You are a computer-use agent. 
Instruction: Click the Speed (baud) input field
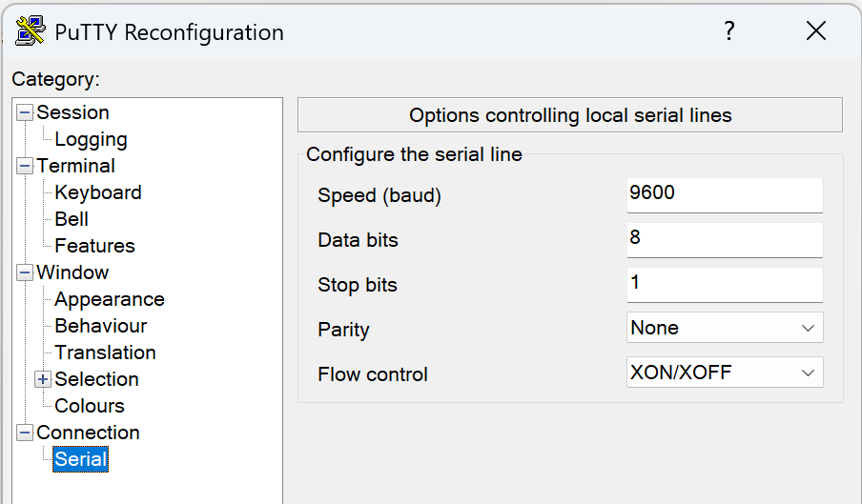tap(725, 194)
